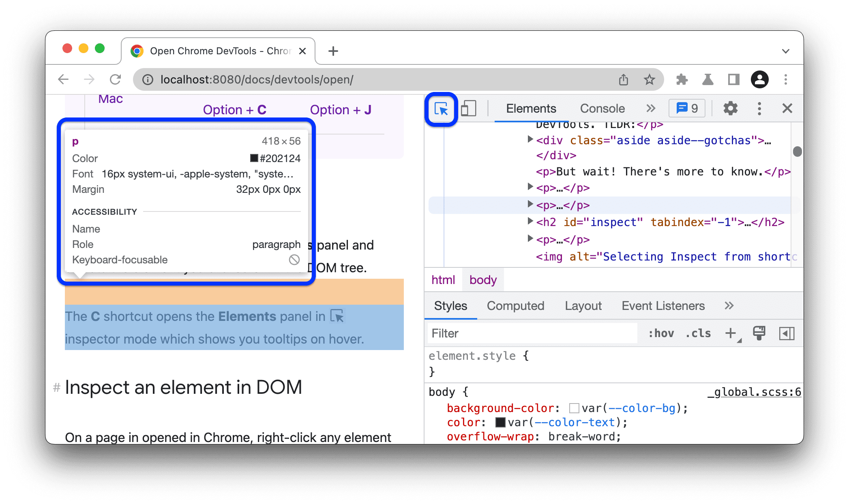Screen dimensions: 849x504
Task: Switch to the Elements panel tab
Action: point(530,108)
